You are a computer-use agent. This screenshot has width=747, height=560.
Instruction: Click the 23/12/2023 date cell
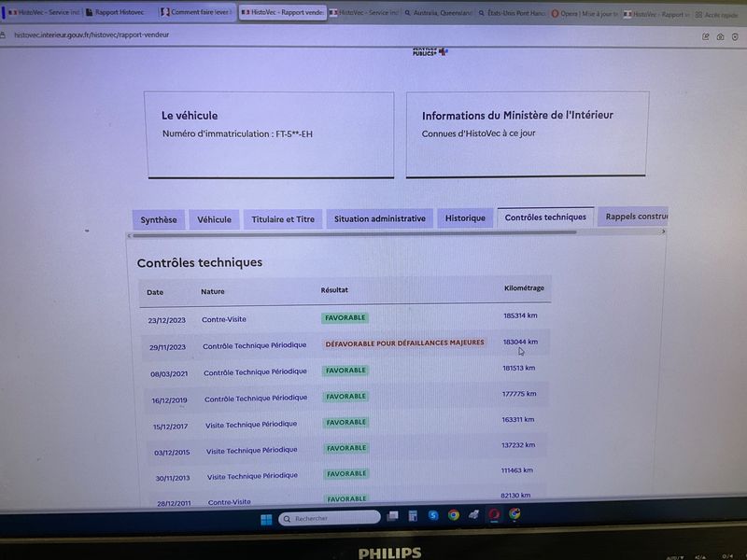point(167,320)
